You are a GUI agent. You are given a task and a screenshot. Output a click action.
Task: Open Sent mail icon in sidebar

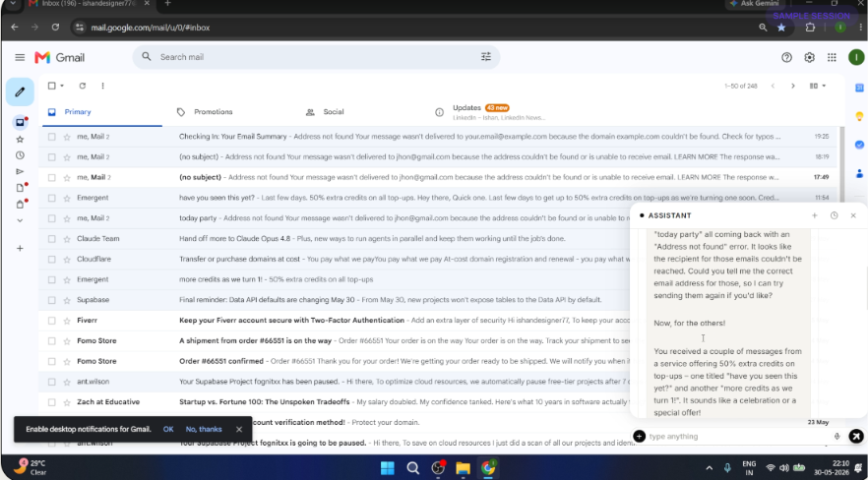(x=20, y=171)
